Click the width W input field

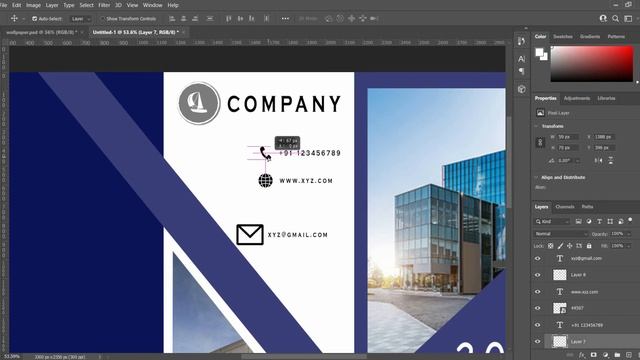(568, 137)
